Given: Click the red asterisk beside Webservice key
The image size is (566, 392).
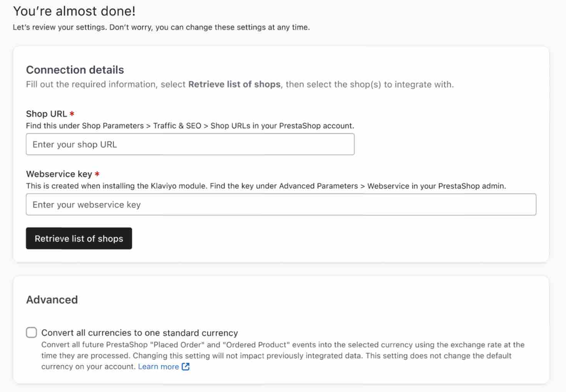Looking at the screenshot, I should point(97,174).
